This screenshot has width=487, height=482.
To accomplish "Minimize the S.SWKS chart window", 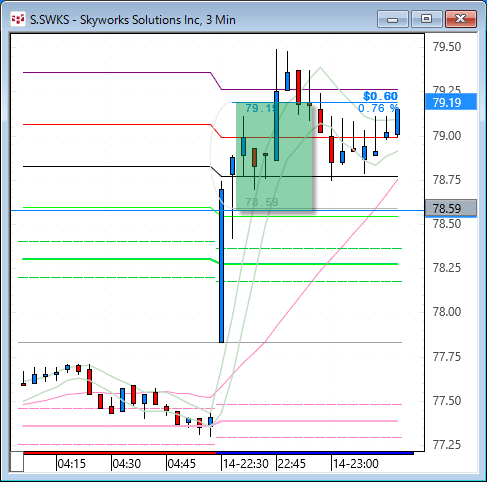I will click(x=393, y=19).
